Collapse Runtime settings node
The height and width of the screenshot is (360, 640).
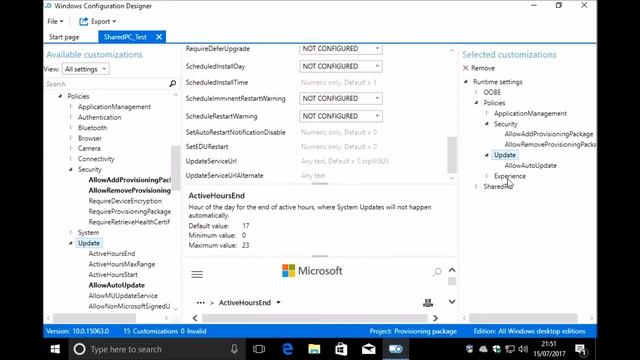tap(466, 82)
